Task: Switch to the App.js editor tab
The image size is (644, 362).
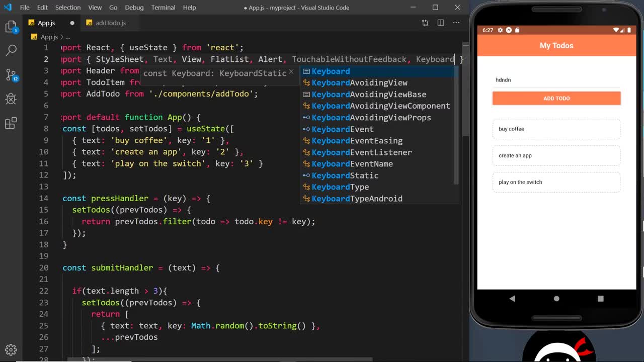Action: point(52,23)
